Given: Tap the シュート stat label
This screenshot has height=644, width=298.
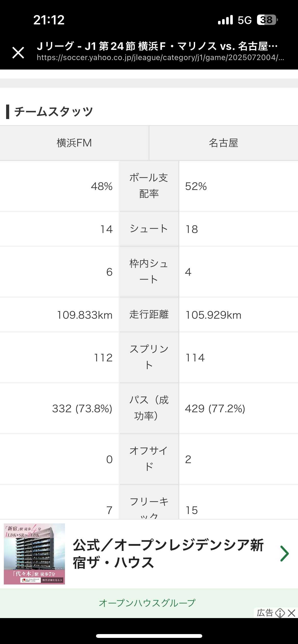Looking at the screenshot, I should click(149, 229).
